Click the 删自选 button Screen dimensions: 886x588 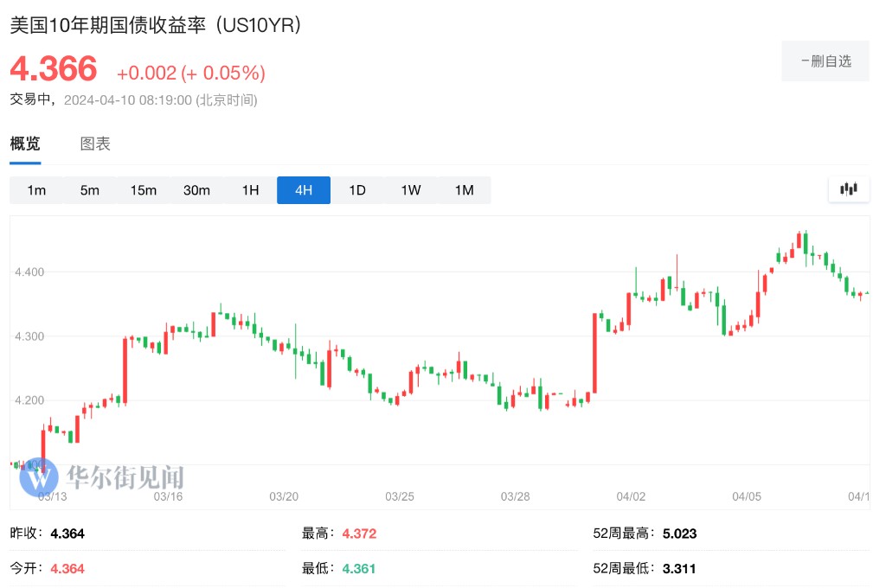pos(825,61)
